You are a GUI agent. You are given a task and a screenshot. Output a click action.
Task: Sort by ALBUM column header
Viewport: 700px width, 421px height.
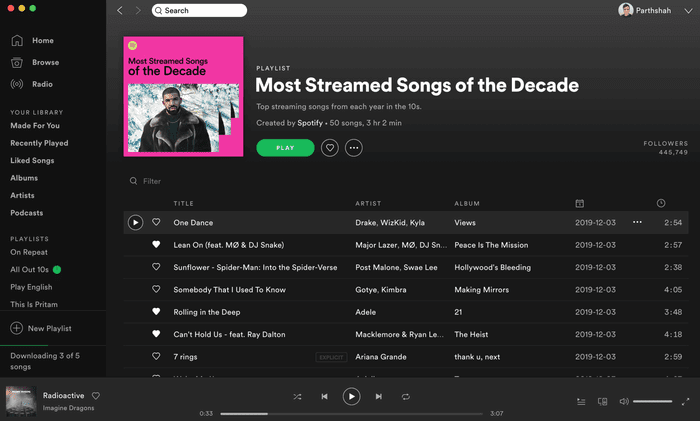point(467,204)
